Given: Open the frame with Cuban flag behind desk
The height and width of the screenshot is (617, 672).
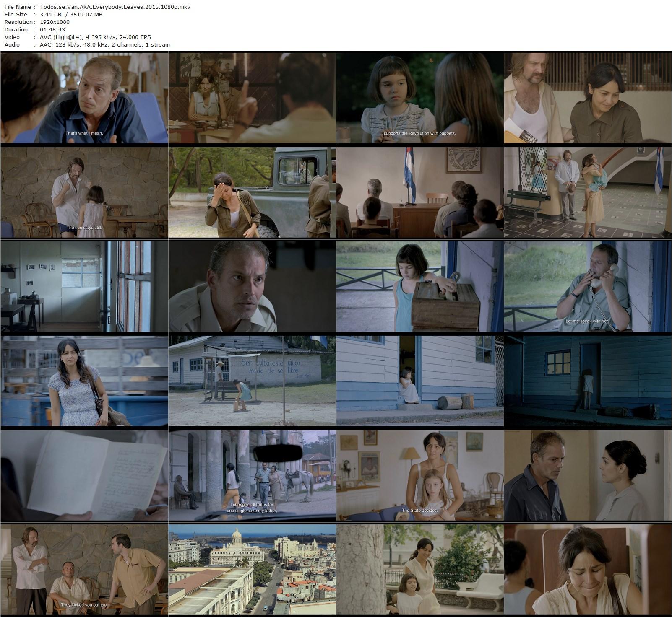Looking at the screenshot, I should click(x=420, y=192).
